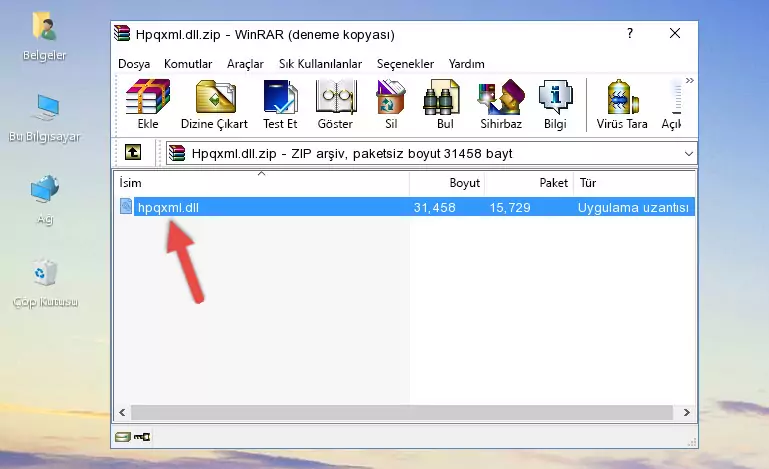The image size is (769, 469).
Task: Run Test Et on the archive
Action: [280, 104]
